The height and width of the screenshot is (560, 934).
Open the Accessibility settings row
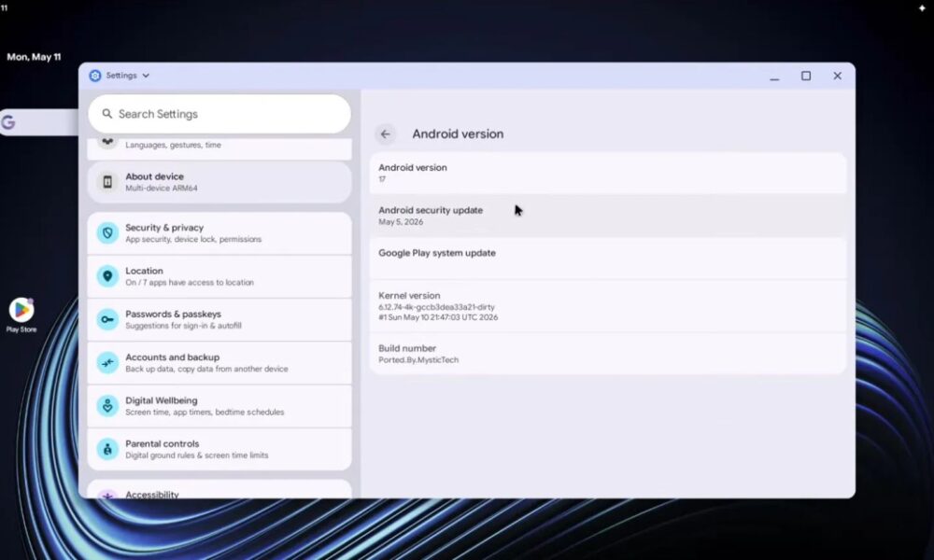tap(219, 490)
